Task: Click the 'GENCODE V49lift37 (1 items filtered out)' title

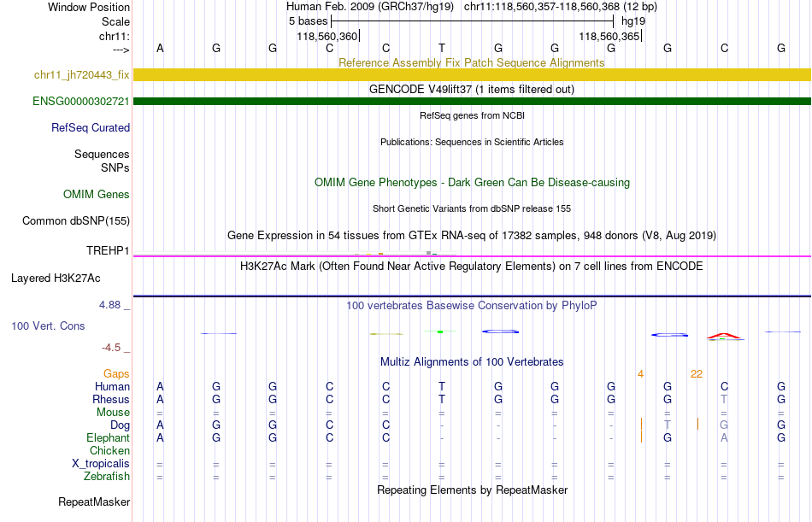Action: pos(471,90)
